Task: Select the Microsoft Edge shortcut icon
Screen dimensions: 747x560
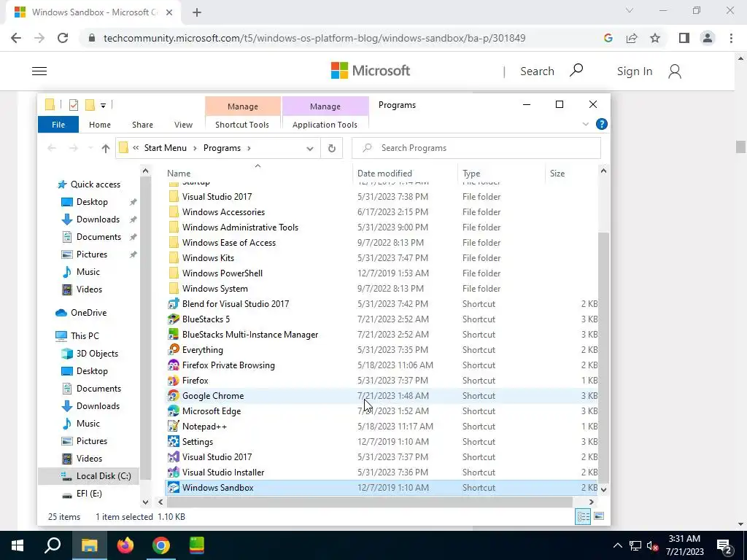Action: (x=174, y=411)
